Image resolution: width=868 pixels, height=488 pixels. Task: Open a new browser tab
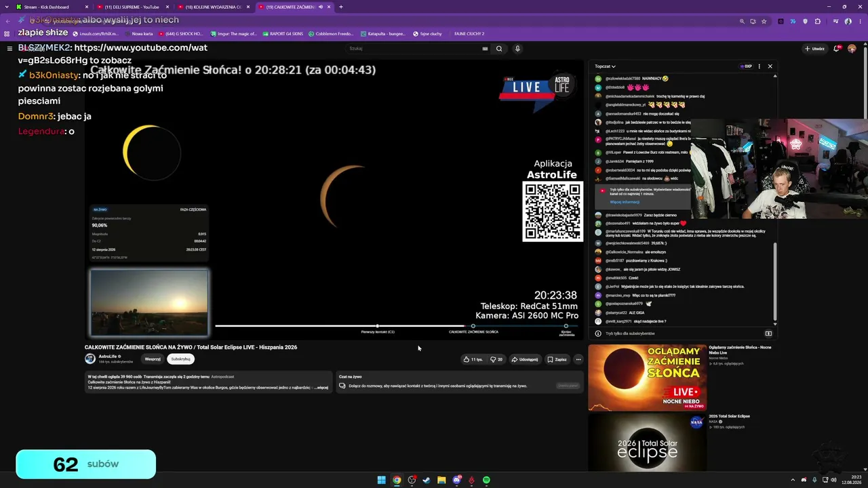tap(340, 7)
